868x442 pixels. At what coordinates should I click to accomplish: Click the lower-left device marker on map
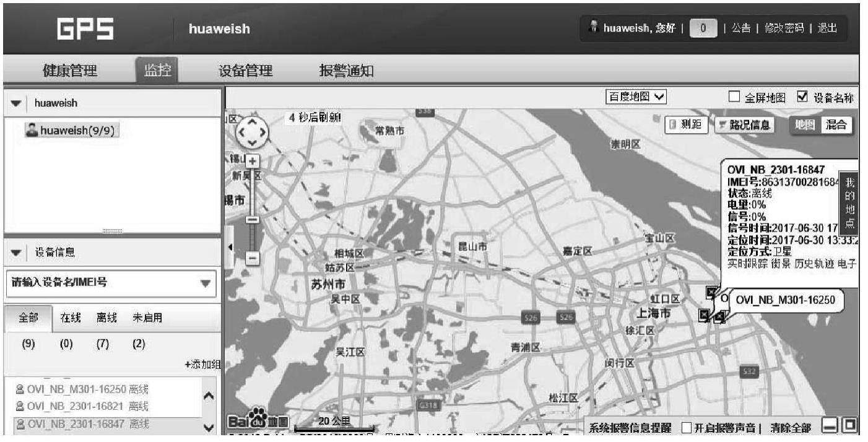click(704, 314)
